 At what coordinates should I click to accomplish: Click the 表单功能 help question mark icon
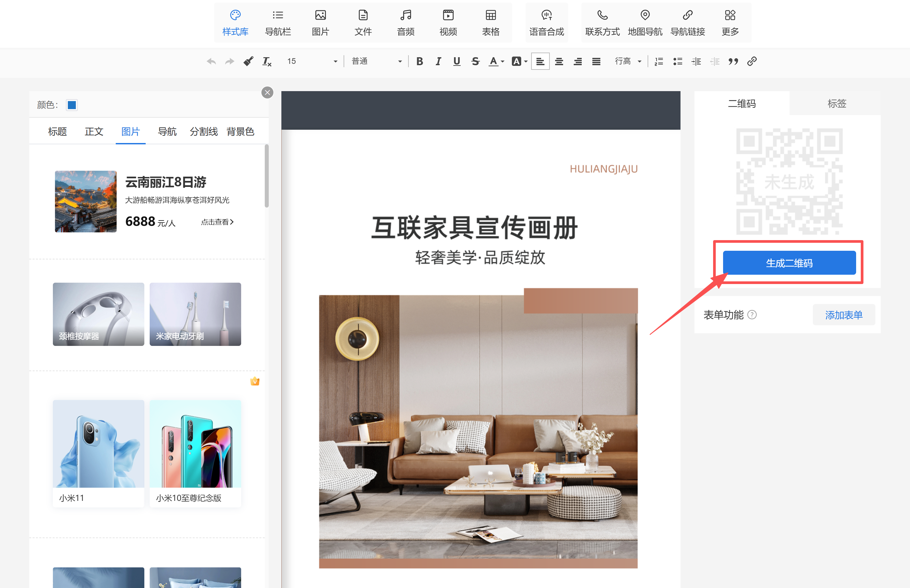click(x=752, y=315)
